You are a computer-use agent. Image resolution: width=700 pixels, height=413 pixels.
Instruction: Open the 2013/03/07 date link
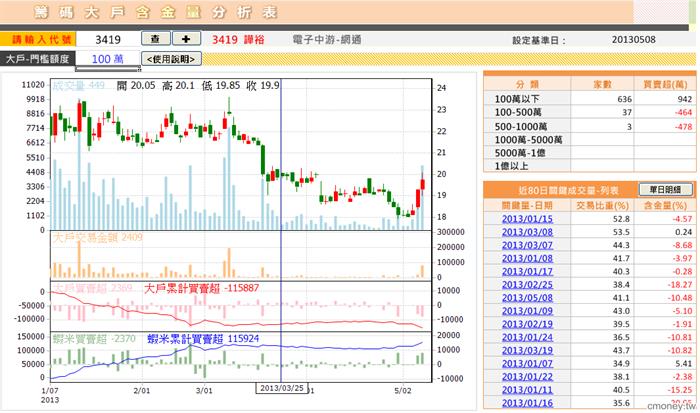527,245
